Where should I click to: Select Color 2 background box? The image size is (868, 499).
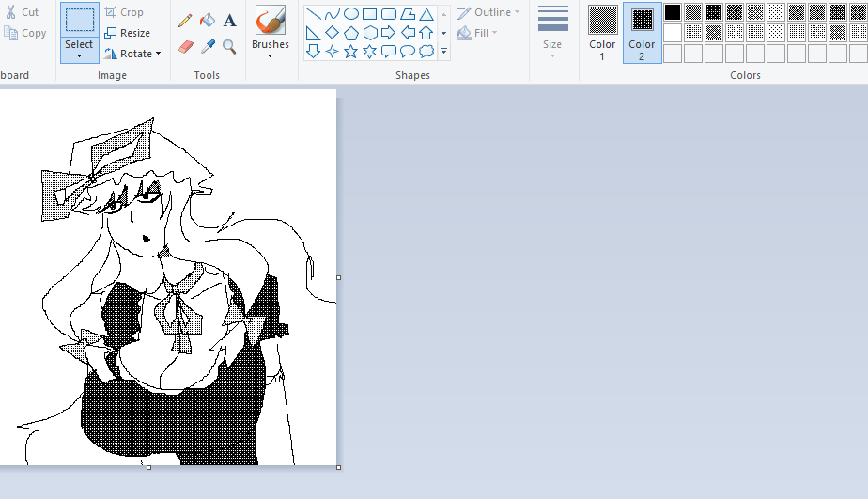click(x=643, y=33)
